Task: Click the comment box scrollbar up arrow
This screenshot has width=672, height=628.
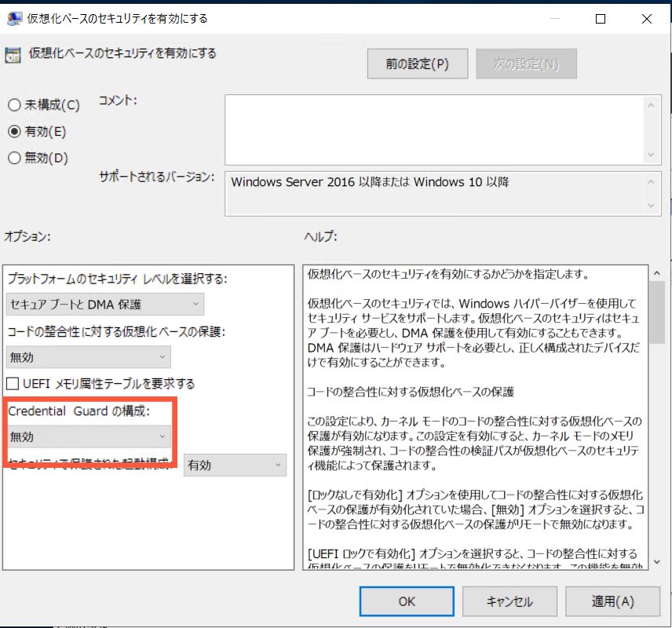Action: pyautogui.click(x=651, y=104)
